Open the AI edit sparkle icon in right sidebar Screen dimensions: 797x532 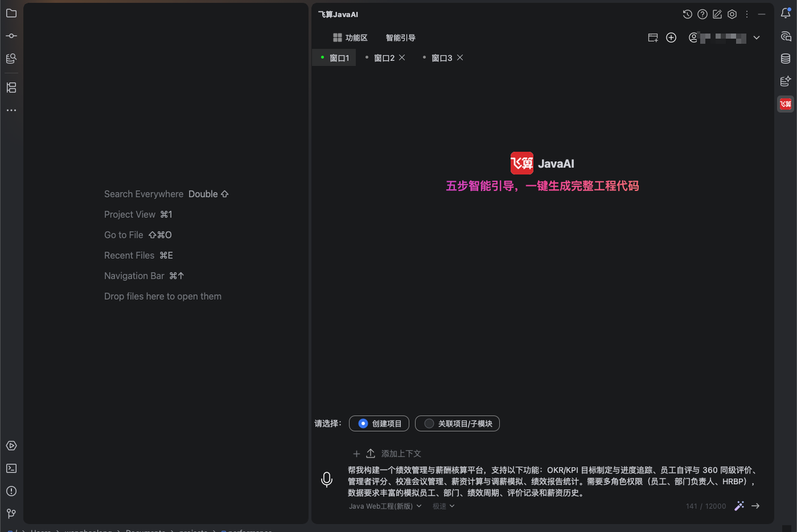tap(786, 81)
